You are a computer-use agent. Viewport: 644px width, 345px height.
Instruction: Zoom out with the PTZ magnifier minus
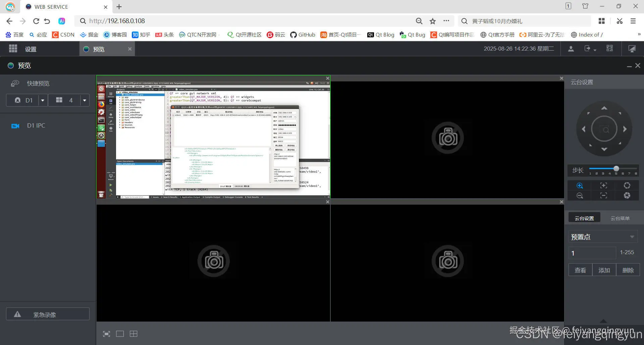coord(580,196)
